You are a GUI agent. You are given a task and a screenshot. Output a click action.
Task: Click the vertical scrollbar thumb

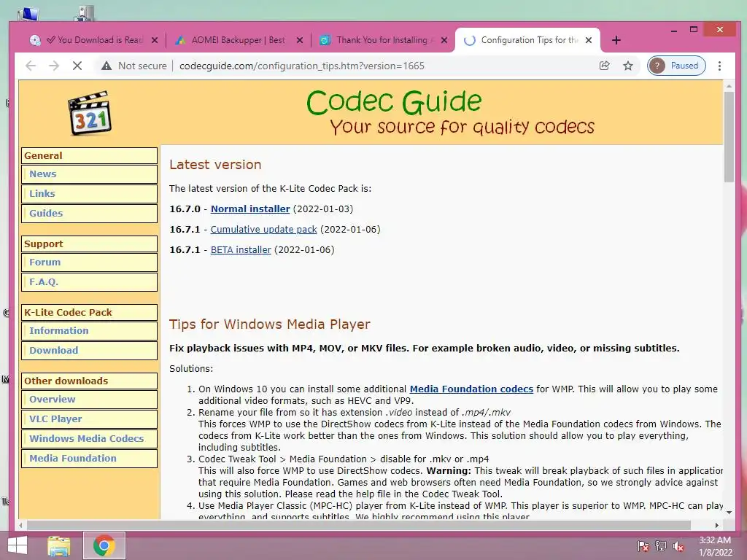click(x=729, y=136)
